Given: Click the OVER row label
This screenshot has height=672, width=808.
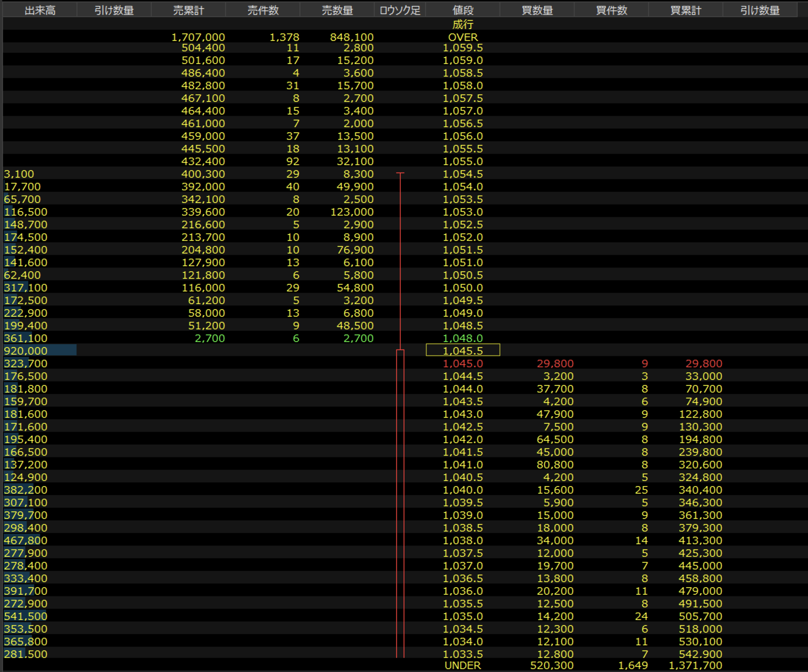Looking at the screenshot, I should pos(462,37).
